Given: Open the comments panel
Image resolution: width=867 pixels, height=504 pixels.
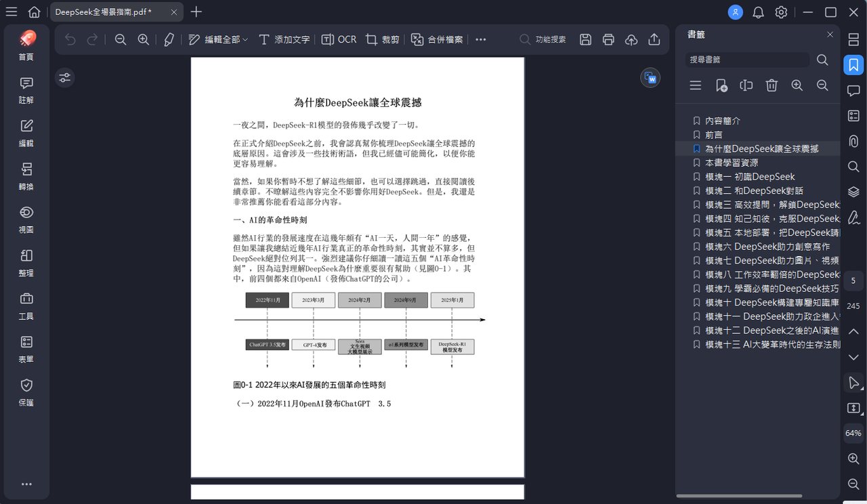Looking at the screenshot, I should pyautogui.click(x=853, y=91).
